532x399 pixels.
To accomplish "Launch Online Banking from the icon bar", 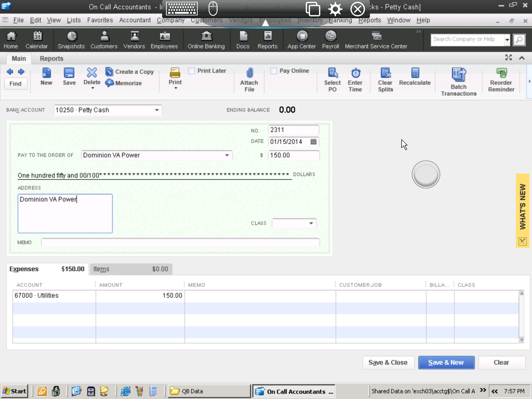I will click(206, 39).
